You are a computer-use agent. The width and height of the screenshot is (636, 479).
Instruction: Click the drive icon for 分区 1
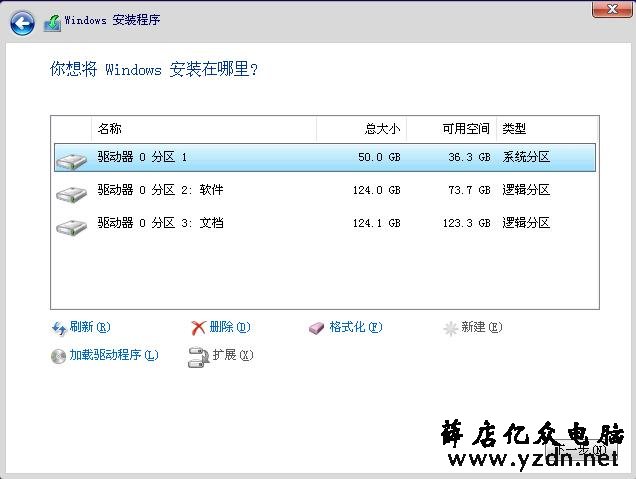(71, 160)
